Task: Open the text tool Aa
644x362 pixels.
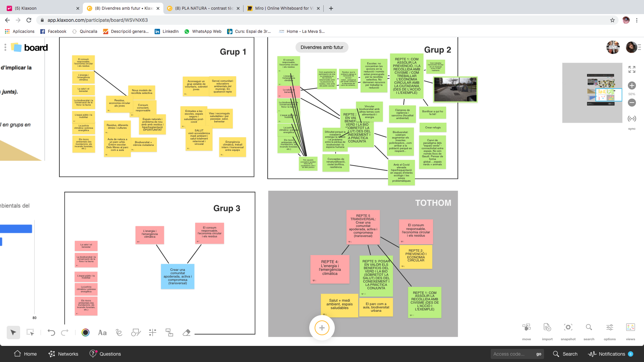Action: point(102,333)
